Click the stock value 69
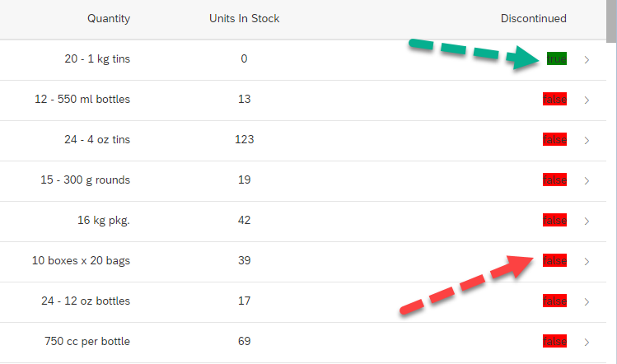Viewport: 617px width, 364px height. tap(244, 342)
